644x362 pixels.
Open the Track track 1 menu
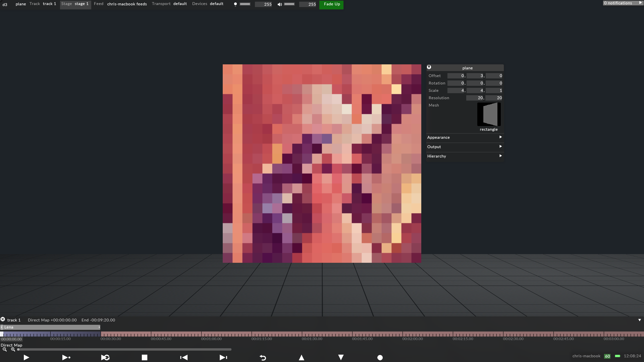point(43,4)
